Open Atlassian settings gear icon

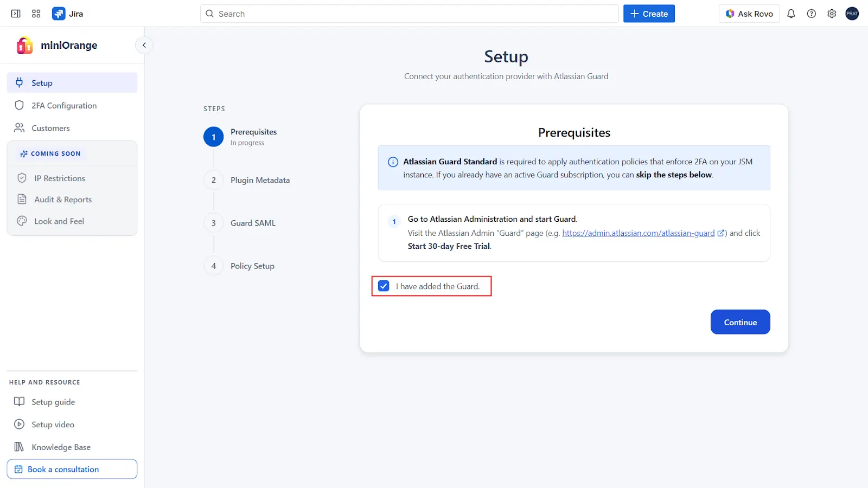831,14
